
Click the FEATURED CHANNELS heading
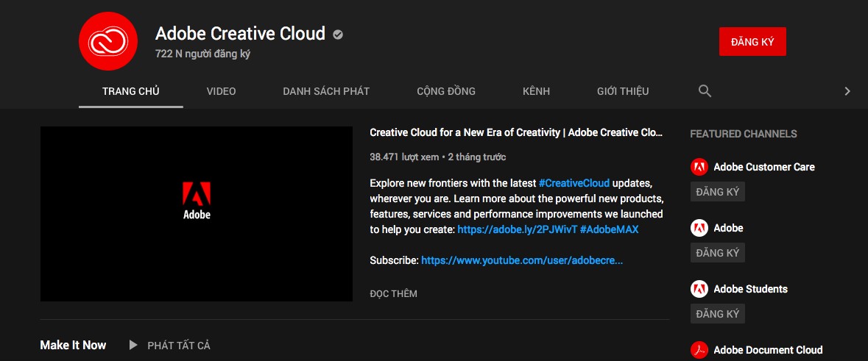tap(744, 134)
